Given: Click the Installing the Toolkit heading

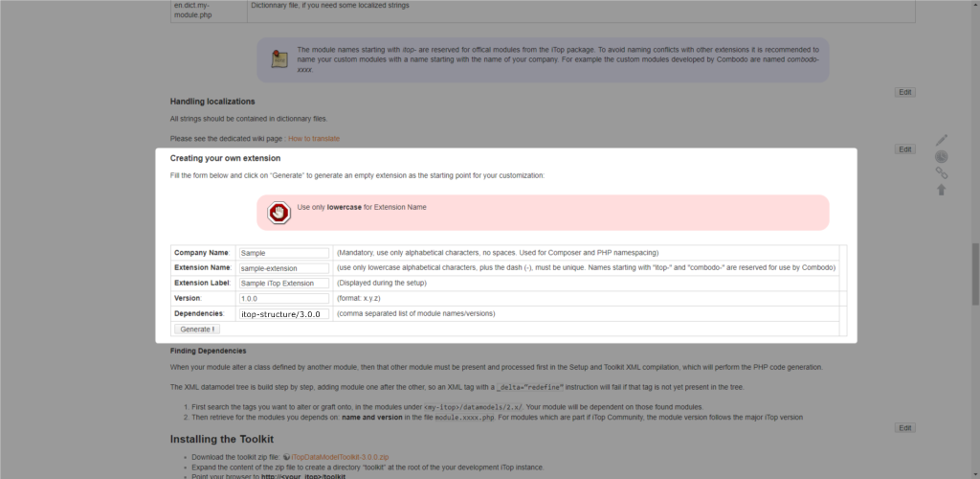Looking at the screenshot, I should (x=222, y=439).
